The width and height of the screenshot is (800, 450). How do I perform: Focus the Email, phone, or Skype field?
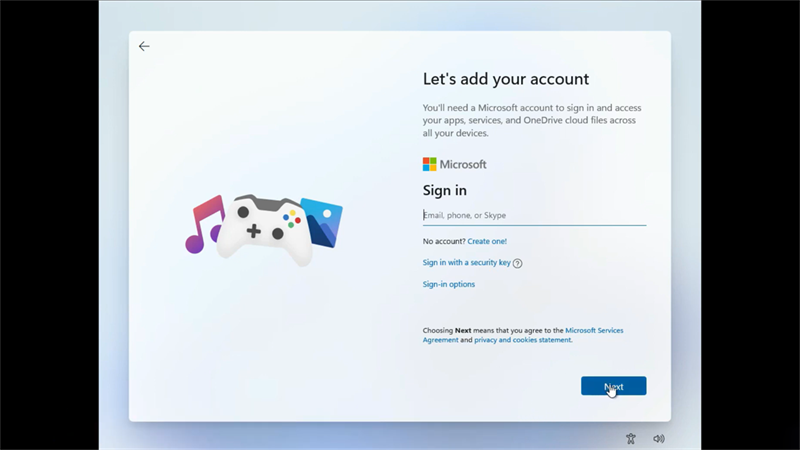coord(534,215)
